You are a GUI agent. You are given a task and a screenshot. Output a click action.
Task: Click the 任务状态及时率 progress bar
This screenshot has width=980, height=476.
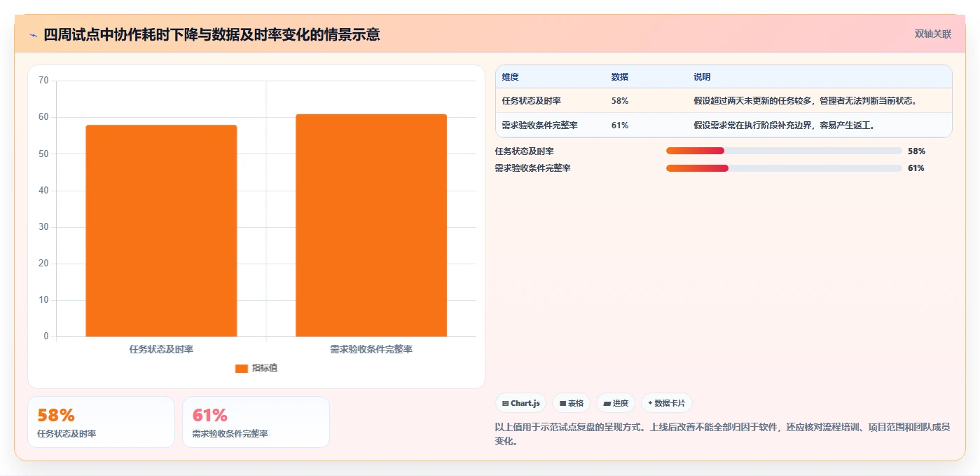(784, 151)
